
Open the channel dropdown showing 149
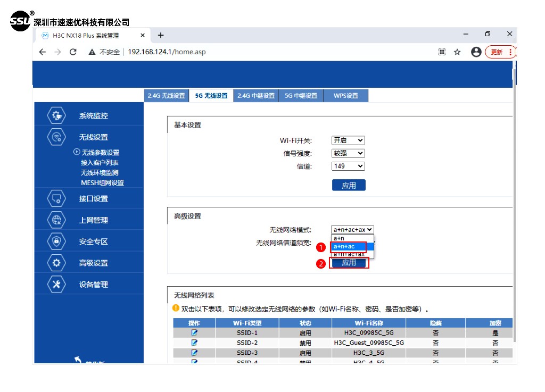click(x=348, y=166)
